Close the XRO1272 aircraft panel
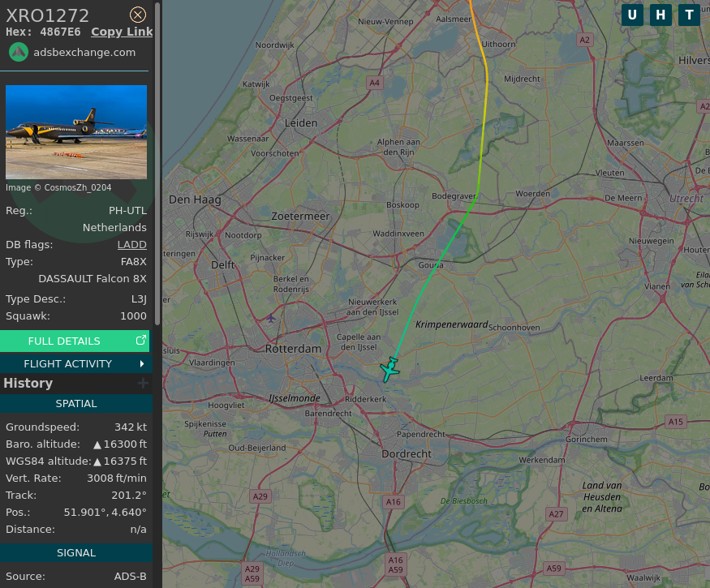This screenshot has height=588, width=710. [x=138, y=15]
